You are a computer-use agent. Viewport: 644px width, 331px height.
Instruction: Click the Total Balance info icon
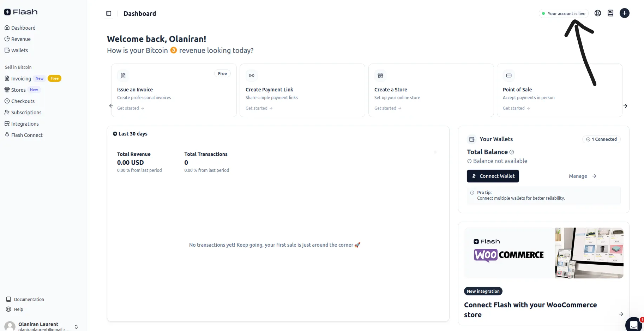click(512, 152)
